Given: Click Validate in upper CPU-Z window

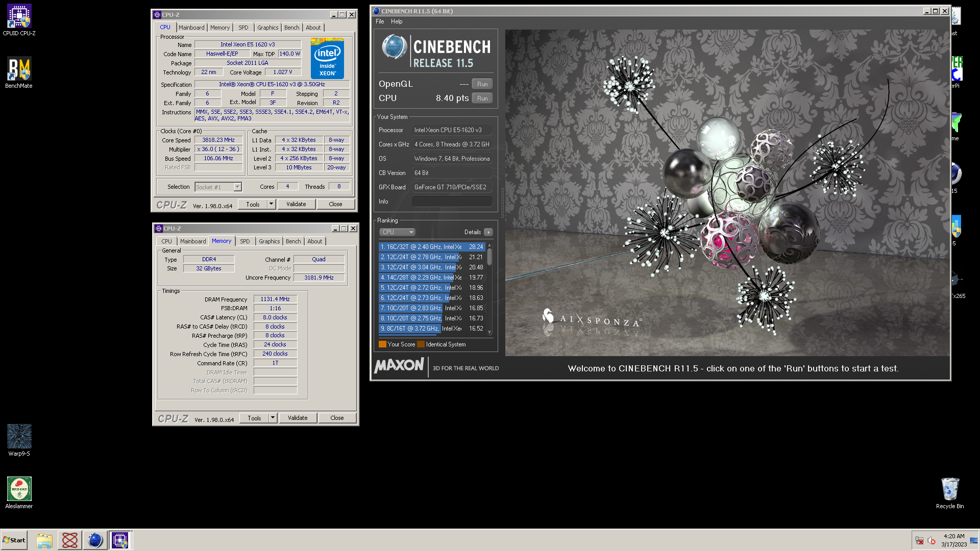Looking at the screenshot, I should (296, 204).
